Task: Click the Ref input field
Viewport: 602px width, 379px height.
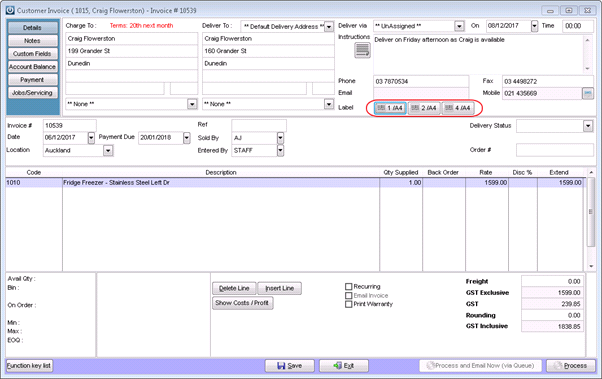Action: pyautogui.click(x=259, y=125)
